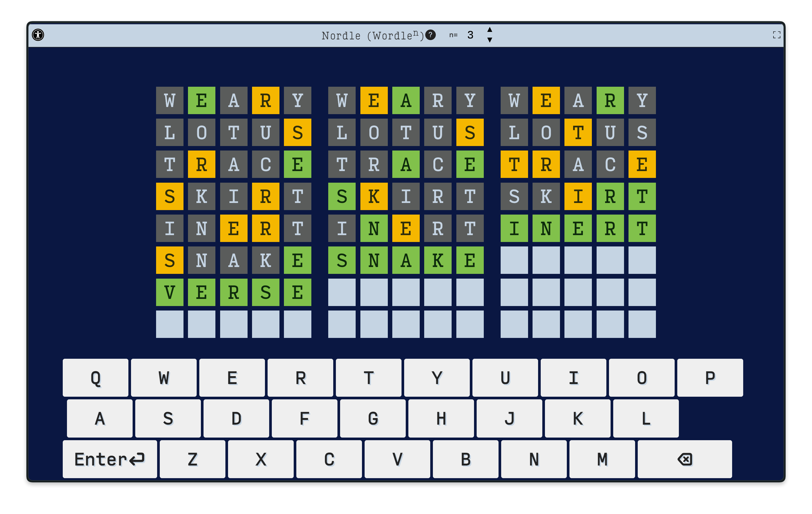Click the green K tile in middle board SNAKE
Screen dimensions: 812x514
coord(438,260)
